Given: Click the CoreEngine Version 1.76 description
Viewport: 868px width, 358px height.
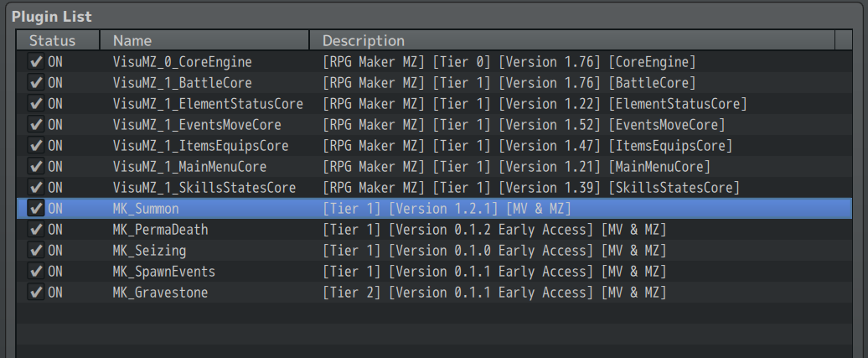Looking at the screenshot, I should click(509, 62).
